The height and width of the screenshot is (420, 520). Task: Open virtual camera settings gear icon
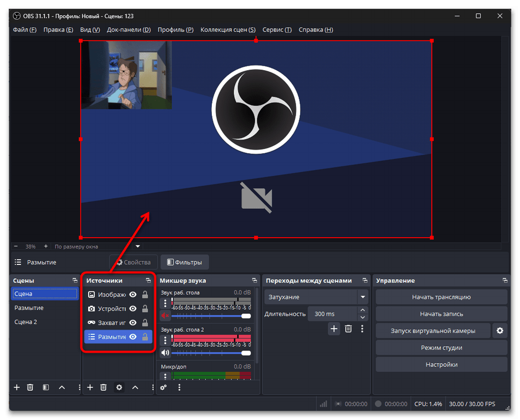click(500, 330)
